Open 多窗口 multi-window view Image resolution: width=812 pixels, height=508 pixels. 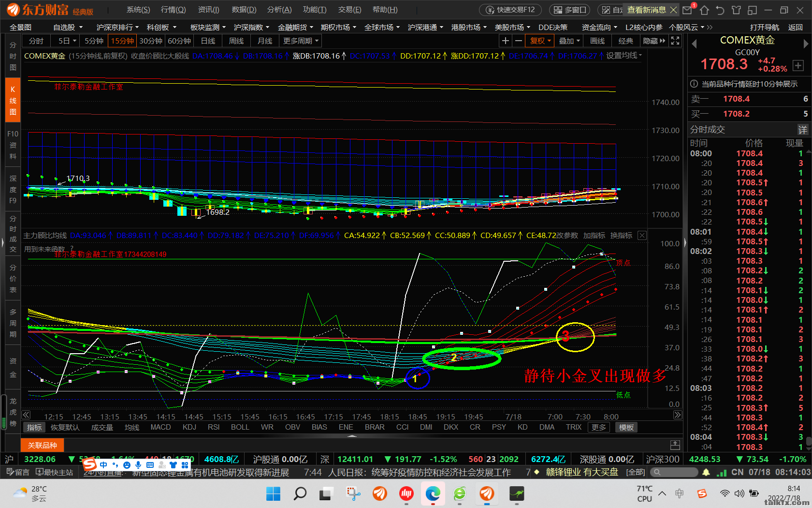coord(570,10)
